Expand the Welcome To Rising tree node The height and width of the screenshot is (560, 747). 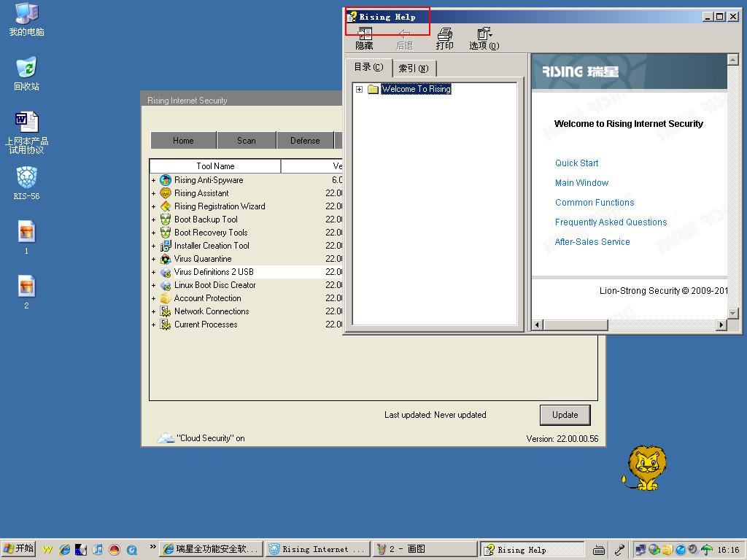point(359,89)
